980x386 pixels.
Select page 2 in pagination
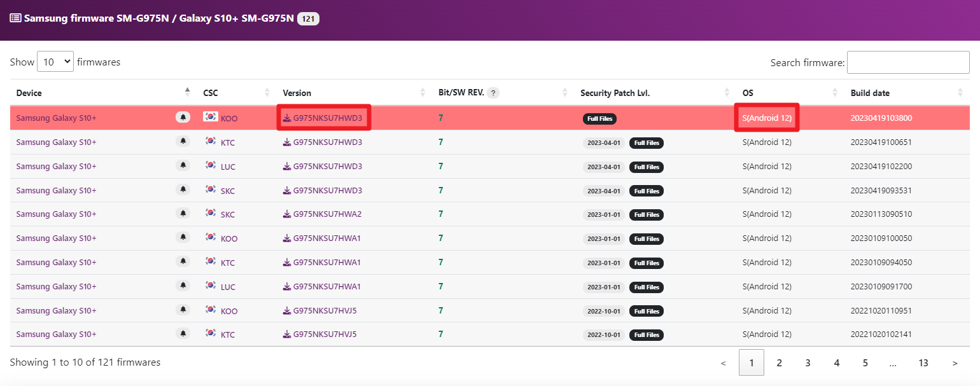click(779, 363)
